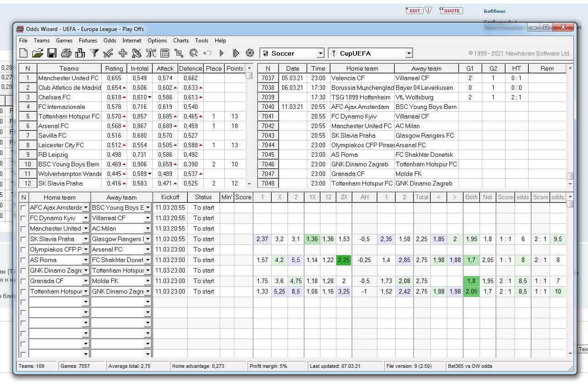Click the EDIT button in forum page
The width and height of the screenshot is (588, 387).
[414, 10]
